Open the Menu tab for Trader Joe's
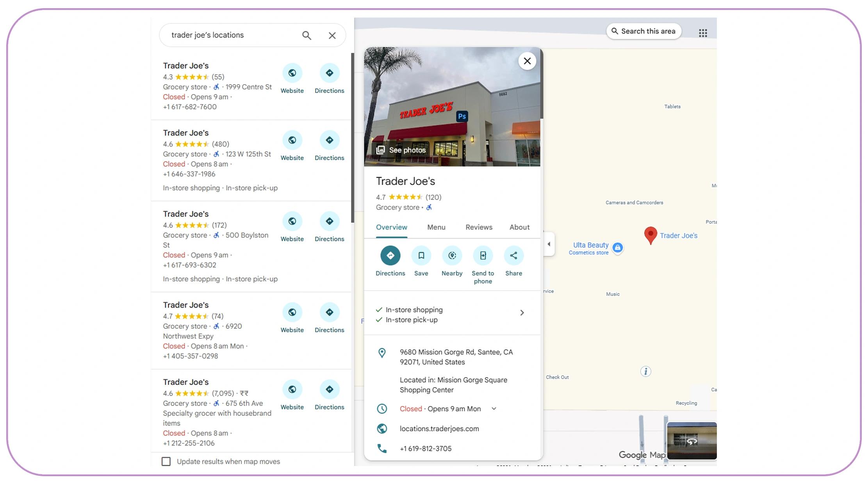 [436, 227]
